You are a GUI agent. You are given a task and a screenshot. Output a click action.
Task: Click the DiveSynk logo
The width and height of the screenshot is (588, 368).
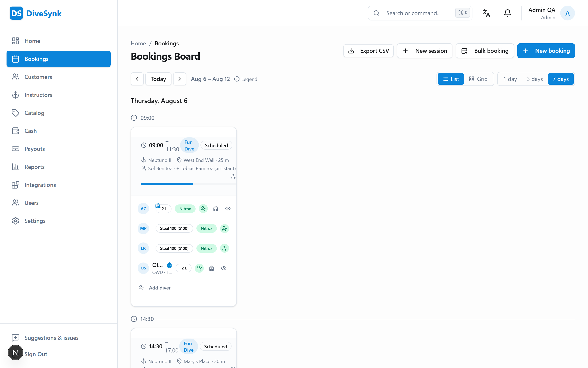point(36,13)
